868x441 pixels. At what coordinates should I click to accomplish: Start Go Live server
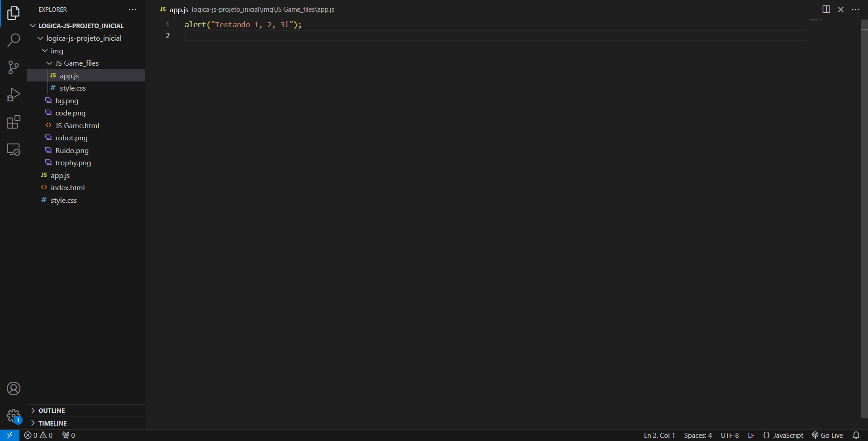(827, 435)
